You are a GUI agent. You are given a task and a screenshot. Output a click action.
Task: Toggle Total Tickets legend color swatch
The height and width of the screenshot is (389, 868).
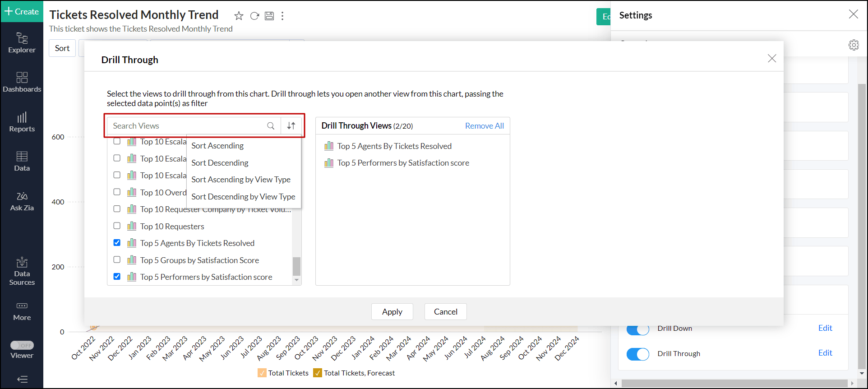262,373
